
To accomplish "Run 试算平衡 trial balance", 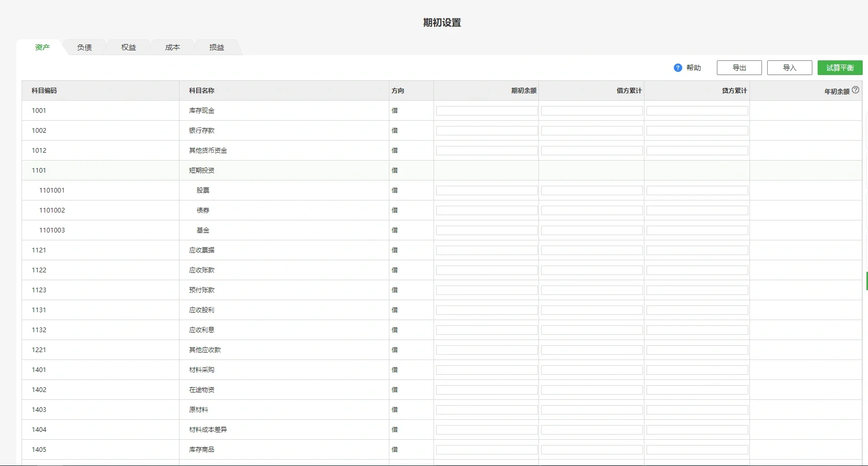I will coord(840,68).
